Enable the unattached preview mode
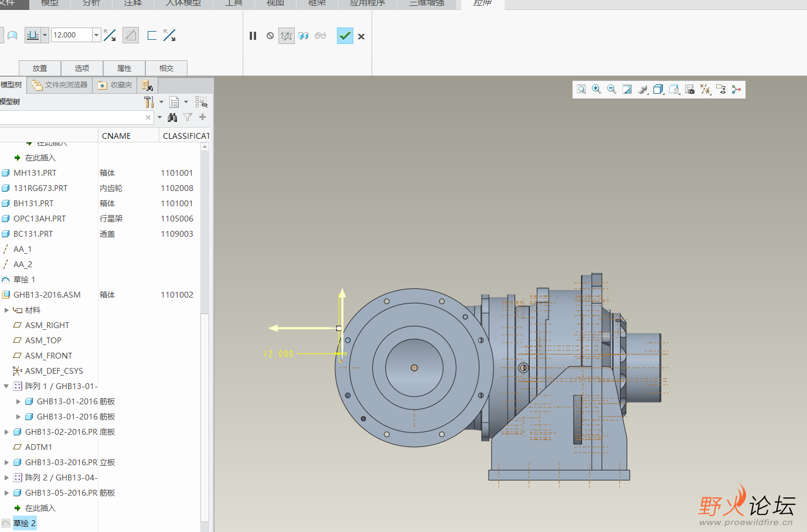Image resolution: width=807 pixels, height=532 pixels. [x=286, y=36]
